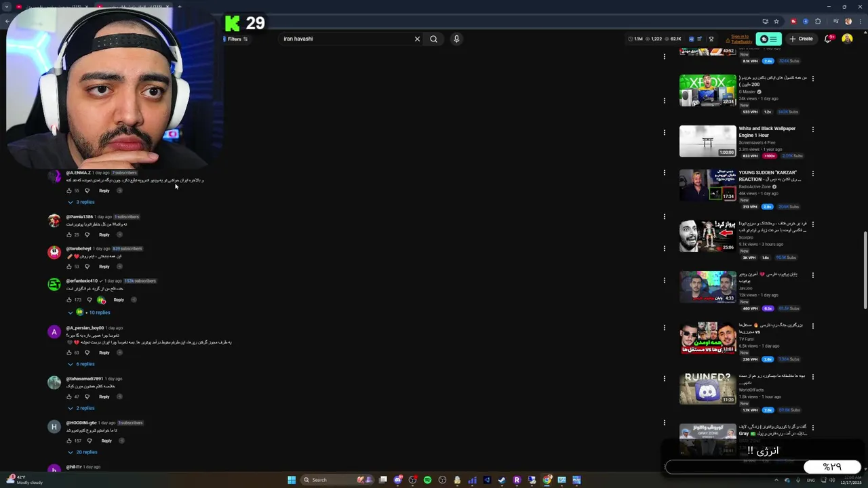Open the browser extensions puzzle icon
Image resolution: width=868 pixels, height=488 pixels.
pyautogui.click(x=818, y=21)
